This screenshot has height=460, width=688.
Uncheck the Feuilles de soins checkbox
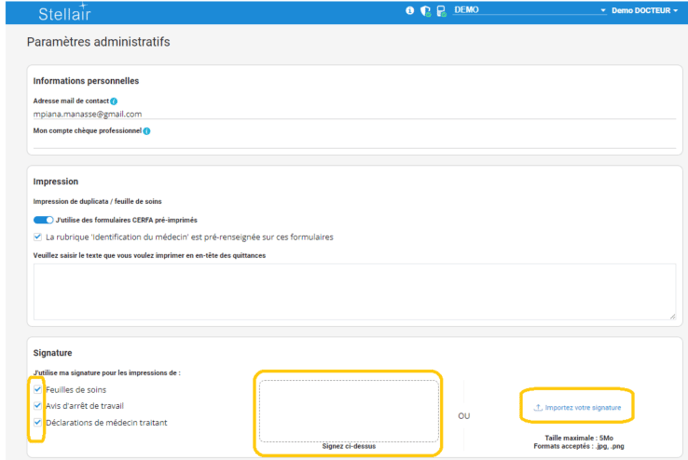[x=37, y=389]
